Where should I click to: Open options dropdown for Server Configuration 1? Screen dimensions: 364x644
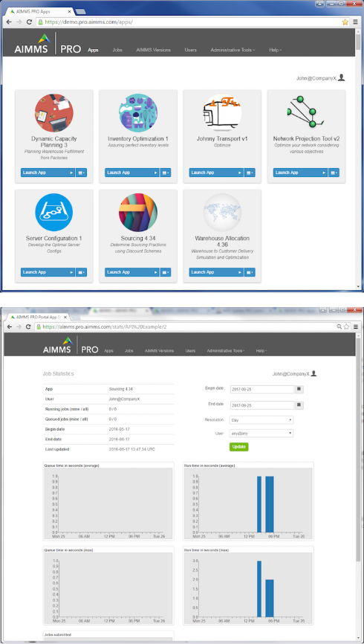[81, 272]
